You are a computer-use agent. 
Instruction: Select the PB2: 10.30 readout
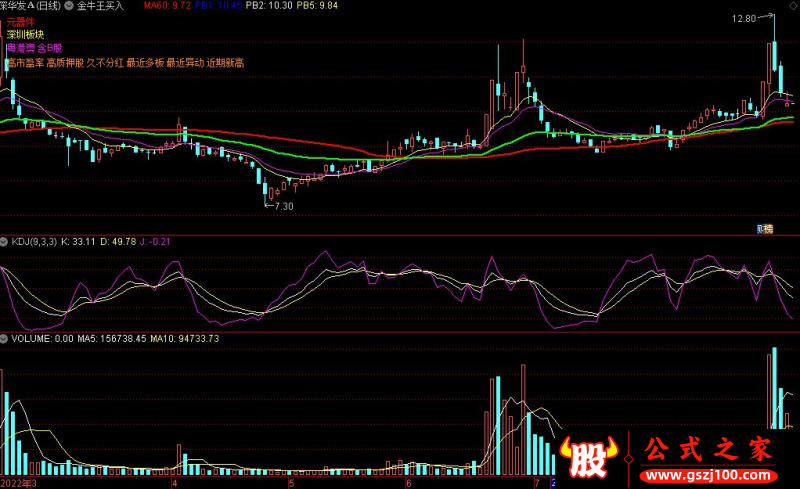pos(269,6)
